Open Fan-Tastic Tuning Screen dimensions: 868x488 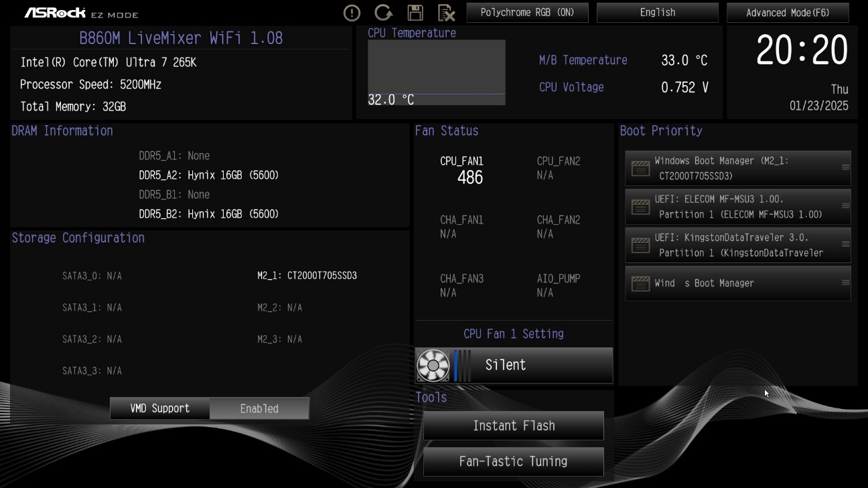pos(514,461)
